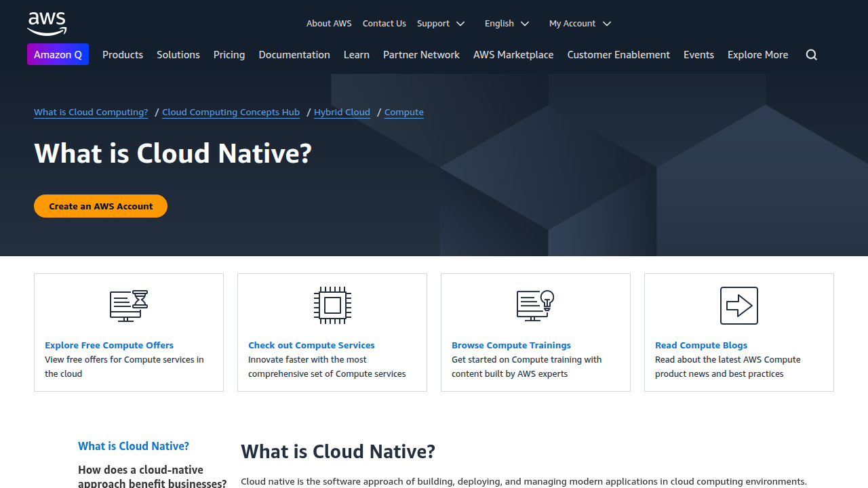Click the What is Cloud Native? hero heading
The image size is (868, 488).
[173, 153]
